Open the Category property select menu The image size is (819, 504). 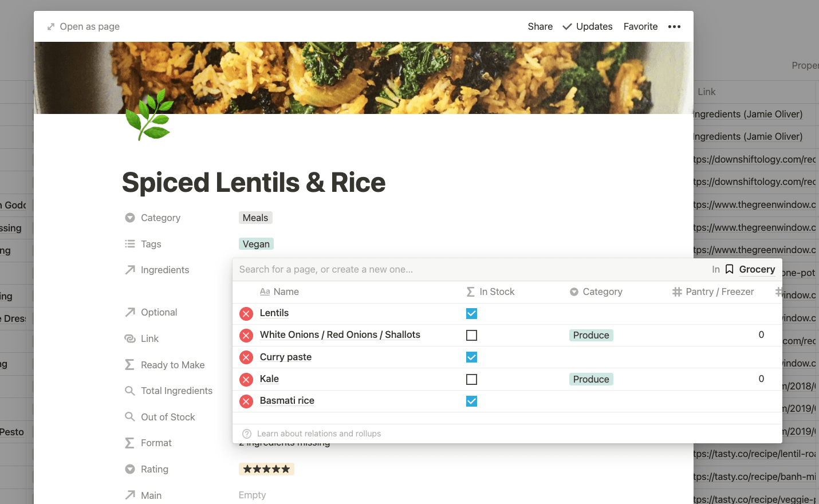coord(161,218)
